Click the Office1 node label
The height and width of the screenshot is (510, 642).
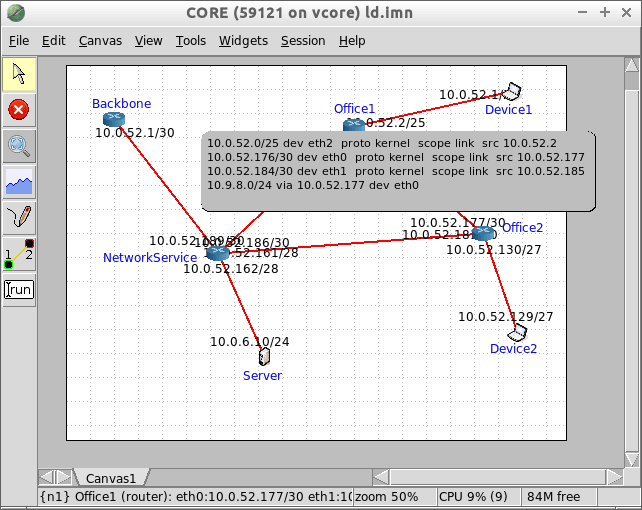[x=354, y=108]
